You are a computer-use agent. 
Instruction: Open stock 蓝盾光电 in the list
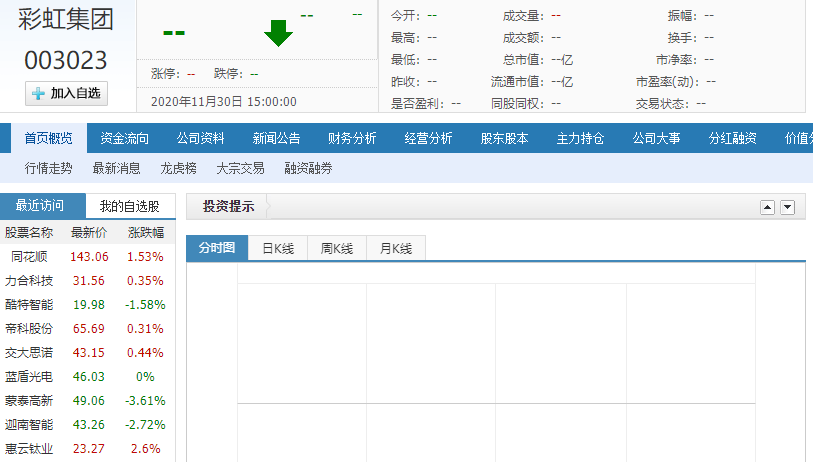tap(29, 376)
